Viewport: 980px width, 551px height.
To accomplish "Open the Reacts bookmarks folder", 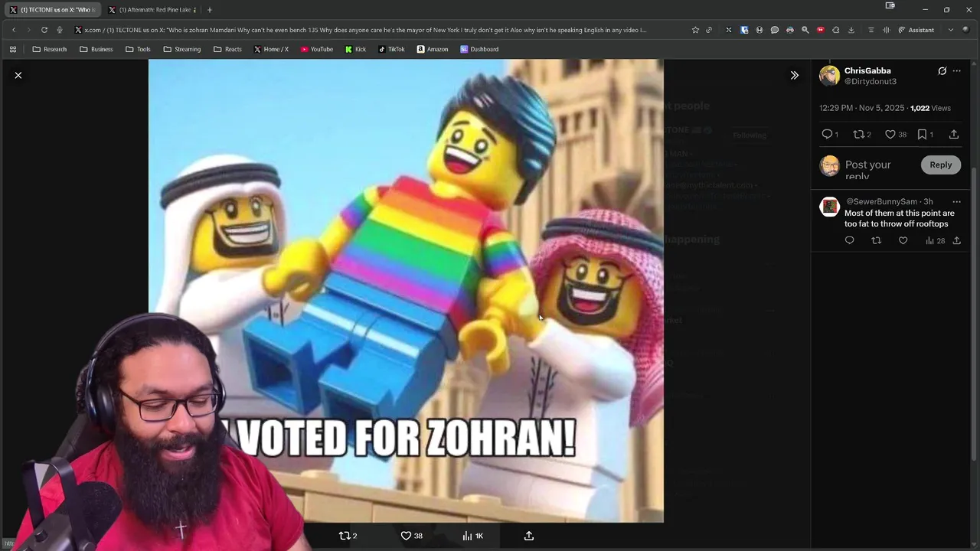I will pyautogui.click(x=227, y=49).
